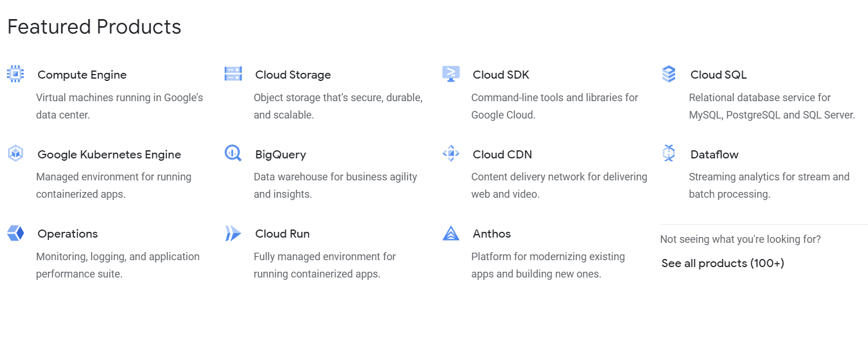868x344 pixels.
Task: Click the Cloud CDN icon
Action: click(450, 153)
